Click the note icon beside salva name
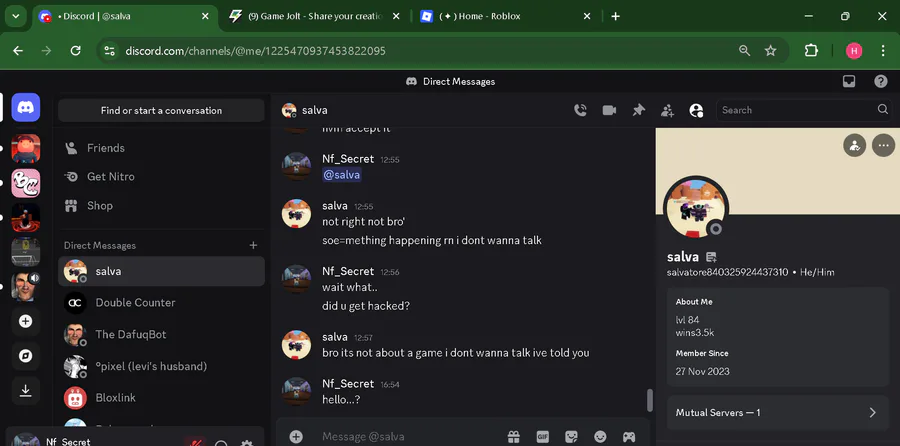Screen dimensions: 900x446 click(x=712, y=257)
